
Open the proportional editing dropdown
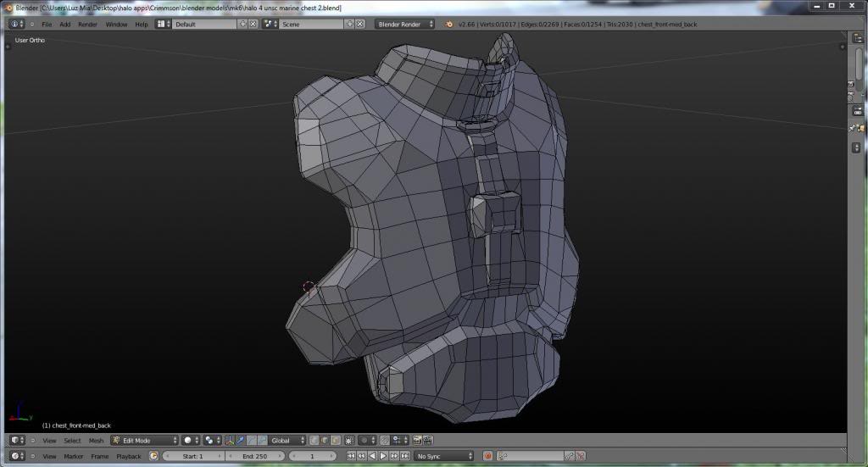[x=367, y=441]
